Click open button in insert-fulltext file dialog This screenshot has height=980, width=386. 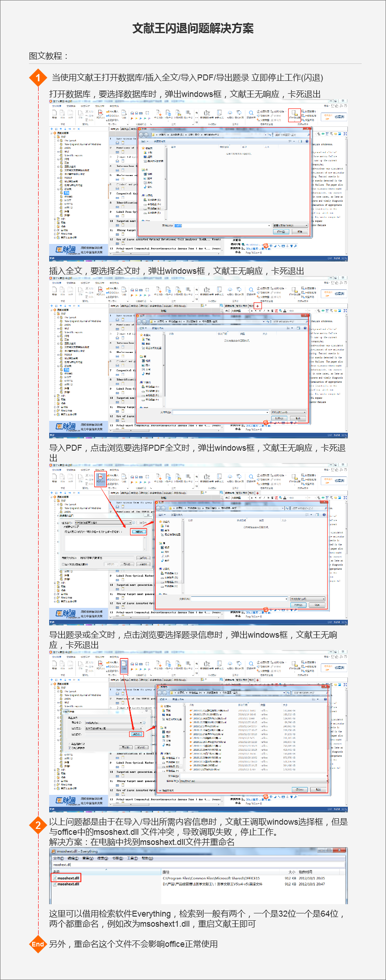pyautogui.click(x=278, y=419)
